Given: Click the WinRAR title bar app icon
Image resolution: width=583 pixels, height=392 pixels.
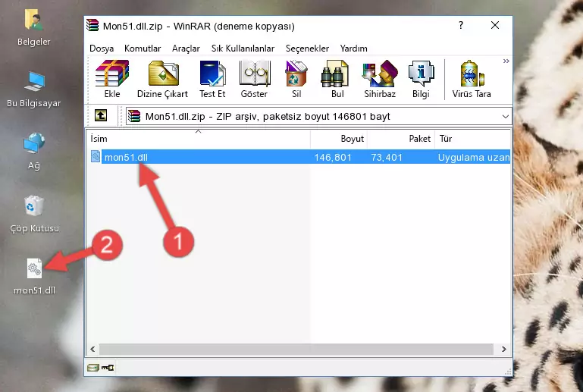Looking at the screenshot, I should tap(92, 26).
